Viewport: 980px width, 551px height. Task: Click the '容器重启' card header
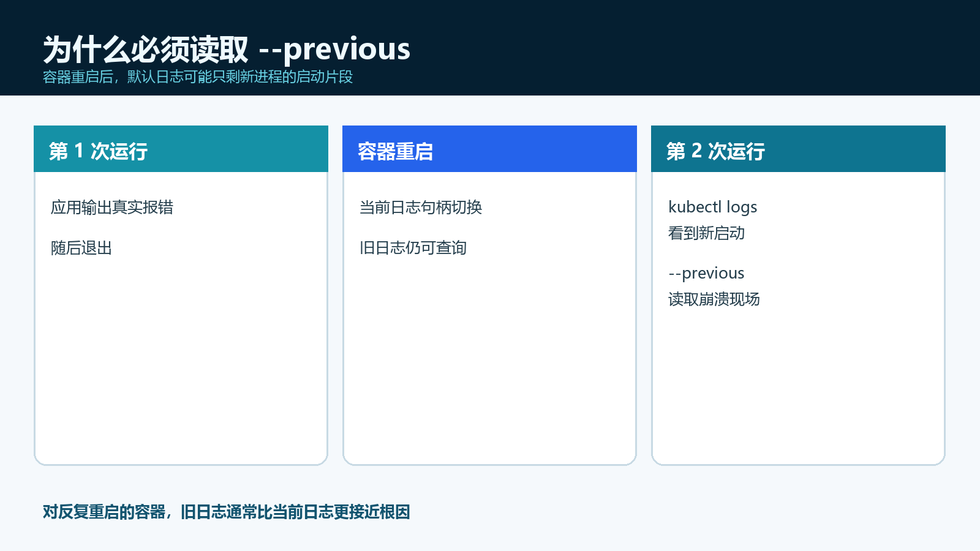pos(489,149)
